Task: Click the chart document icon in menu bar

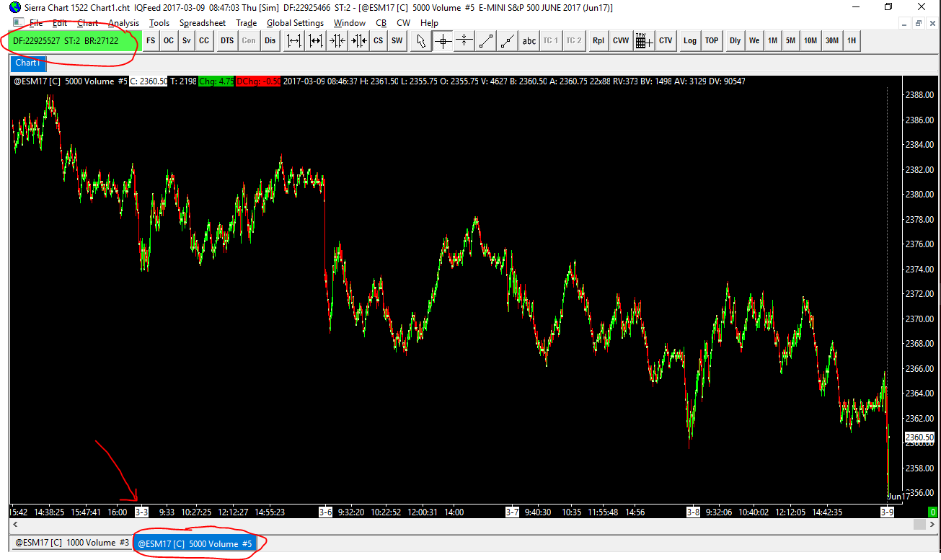Action: (17, 23)
